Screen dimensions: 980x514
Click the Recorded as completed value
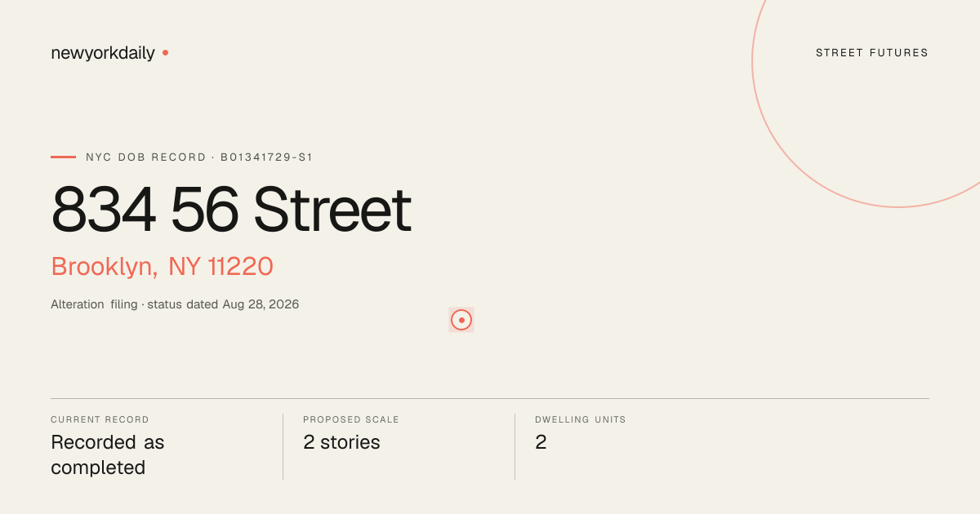[x=108, y=455]
